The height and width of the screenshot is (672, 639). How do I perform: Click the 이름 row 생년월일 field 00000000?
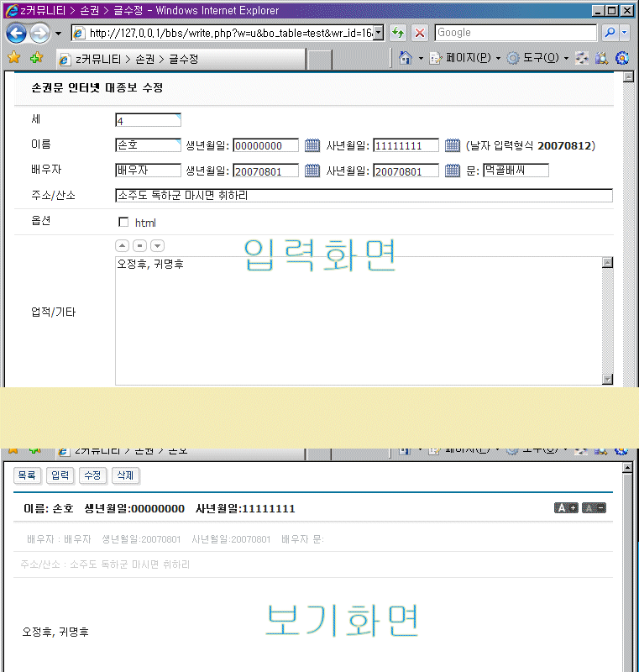click(265, 145)
